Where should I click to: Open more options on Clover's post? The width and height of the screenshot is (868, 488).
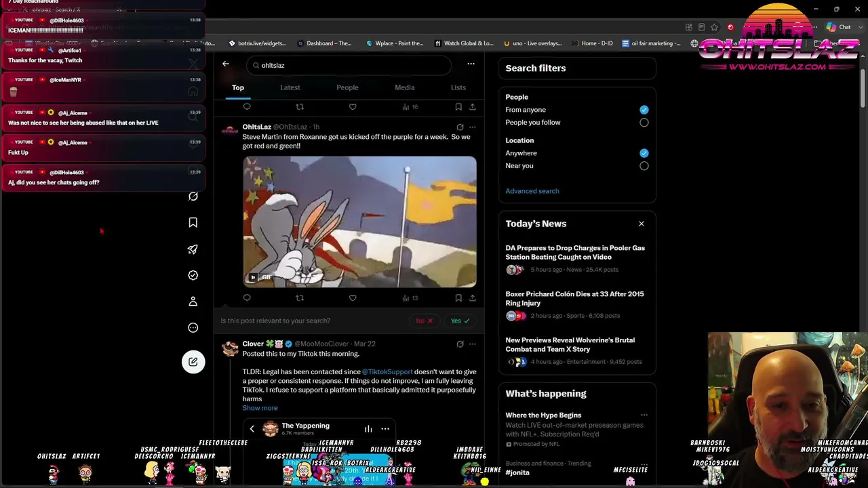click(473, 344)
